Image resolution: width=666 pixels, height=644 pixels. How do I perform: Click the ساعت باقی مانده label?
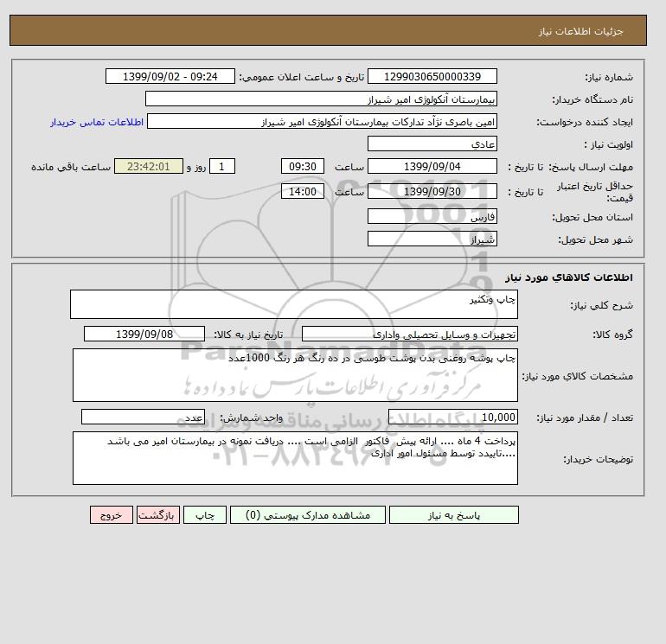(71, 167)
